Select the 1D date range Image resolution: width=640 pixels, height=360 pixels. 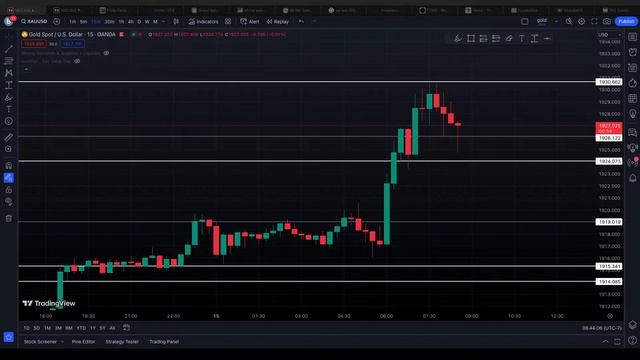coord(27,328)
